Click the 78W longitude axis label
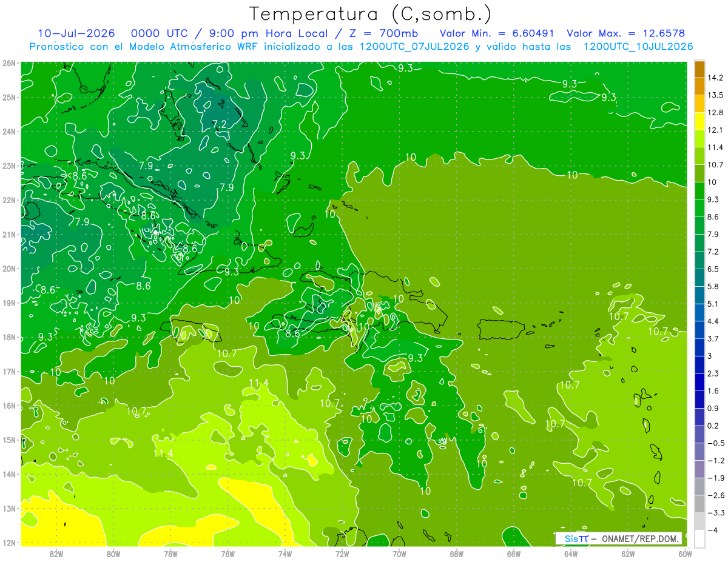 [170, 554]
